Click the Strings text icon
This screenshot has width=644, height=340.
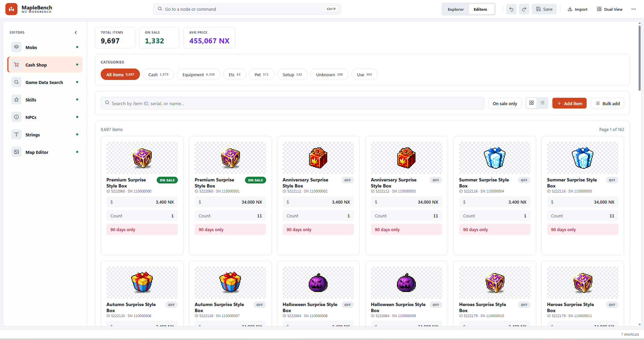[x=16, y=134]
